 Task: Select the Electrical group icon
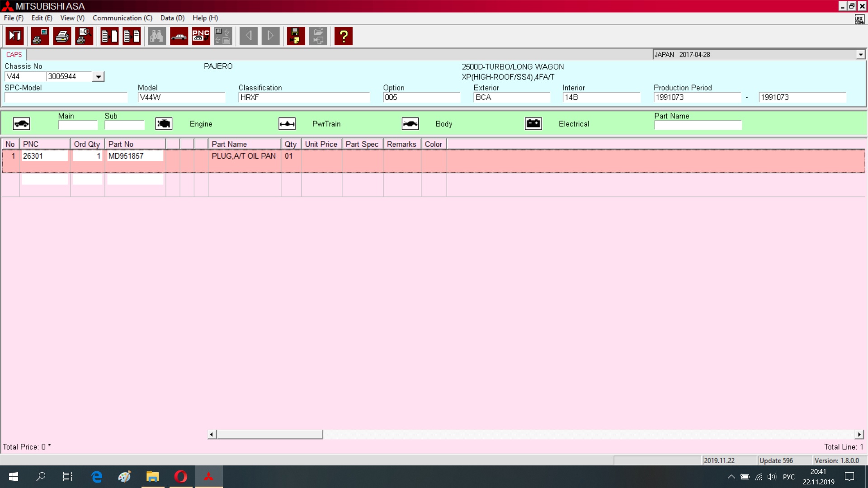click(x=533, y=124)
